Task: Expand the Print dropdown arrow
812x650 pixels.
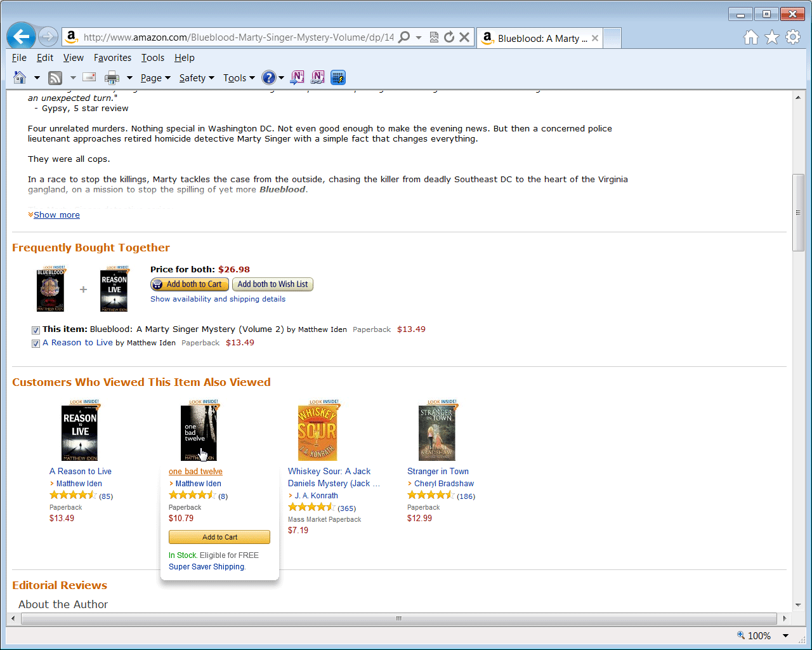Action: click(129, 77)
